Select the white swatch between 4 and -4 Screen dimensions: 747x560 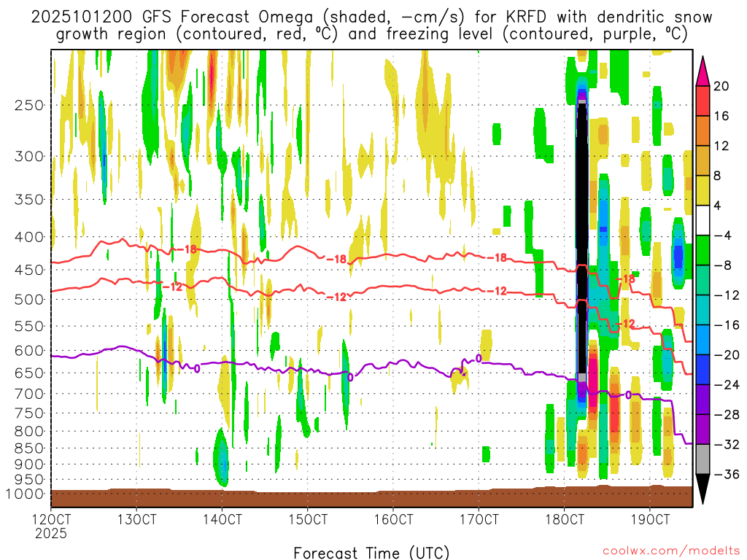703,220
